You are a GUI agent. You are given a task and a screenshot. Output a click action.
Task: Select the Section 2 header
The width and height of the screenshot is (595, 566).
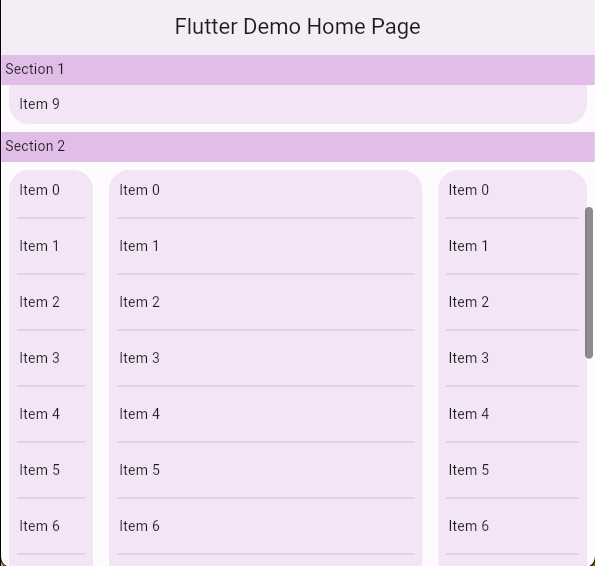[x=298, y=147]
